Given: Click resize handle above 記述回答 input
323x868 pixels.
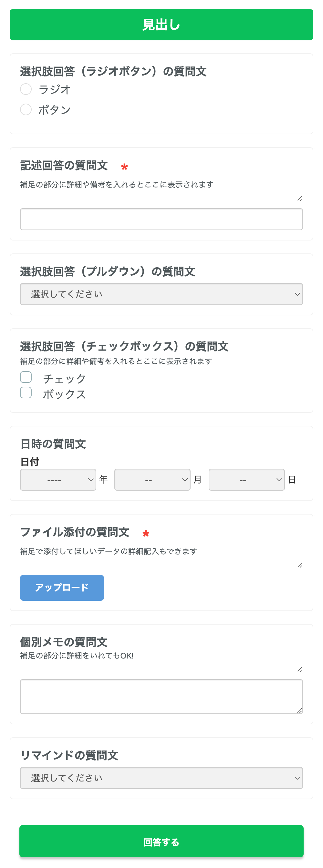Looking at the screenshot, I should (x=300, y=199).
